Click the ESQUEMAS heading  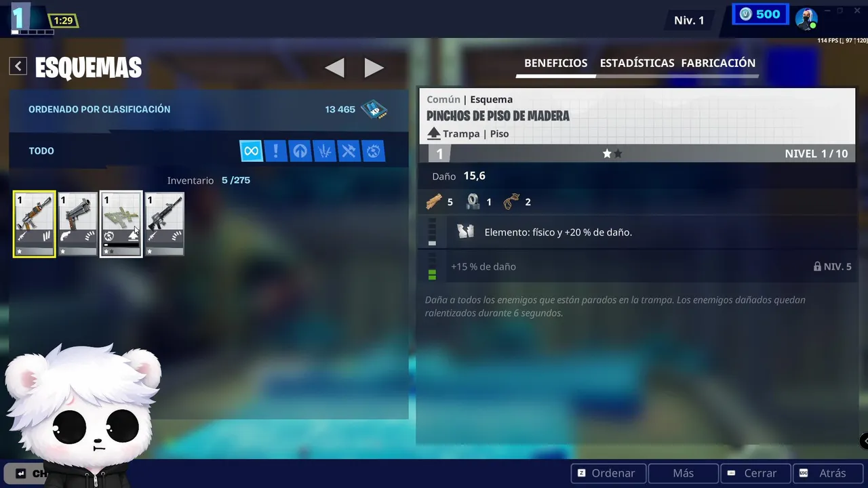(x=88, y=67)
